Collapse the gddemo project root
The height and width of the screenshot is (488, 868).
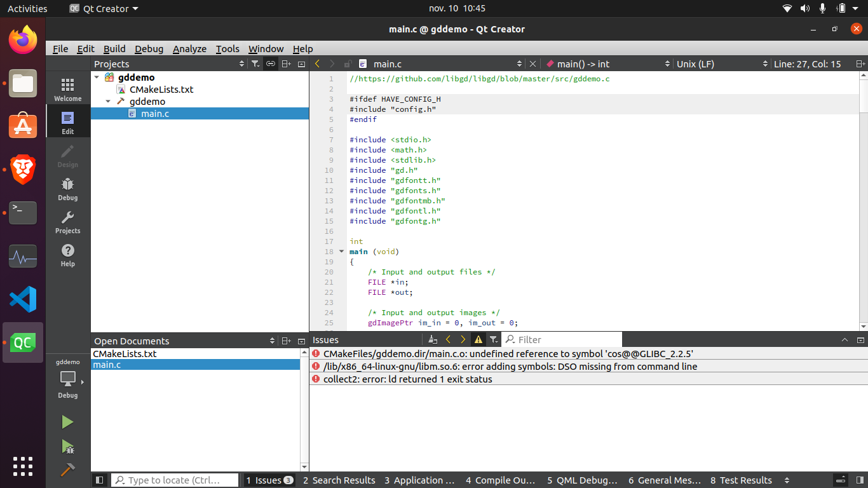tap(97, 77)
